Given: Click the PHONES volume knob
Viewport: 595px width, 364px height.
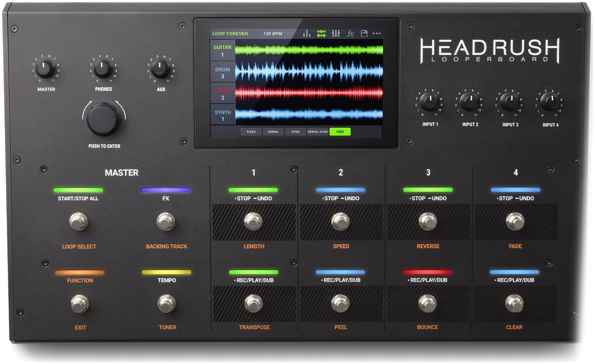Looking at the screenshot, I should click(x=103, y=69).
